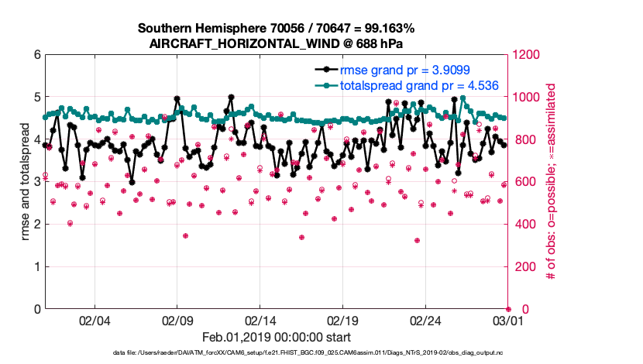Image resolution: width=643 pixels, height=364 pixels.
Task: Click the 02/14 x-axis tick label
Action: tap(260, 321)
